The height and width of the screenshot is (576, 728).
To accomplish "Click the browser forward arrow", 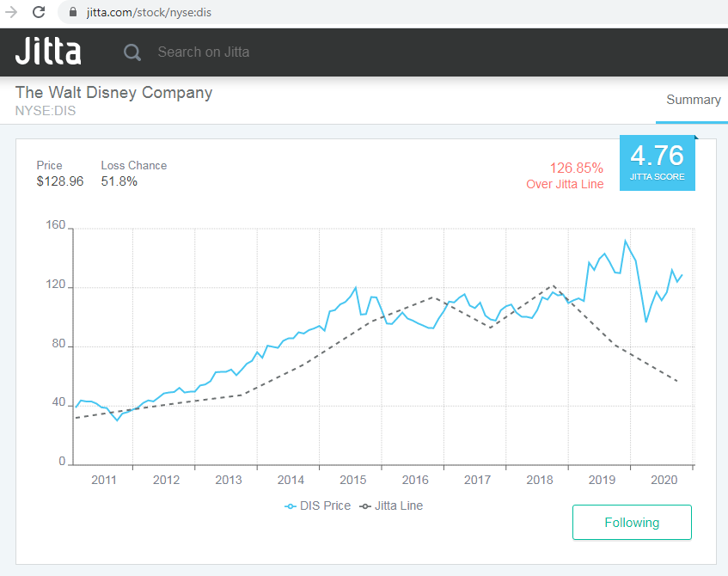I will (x=11, y=12).
